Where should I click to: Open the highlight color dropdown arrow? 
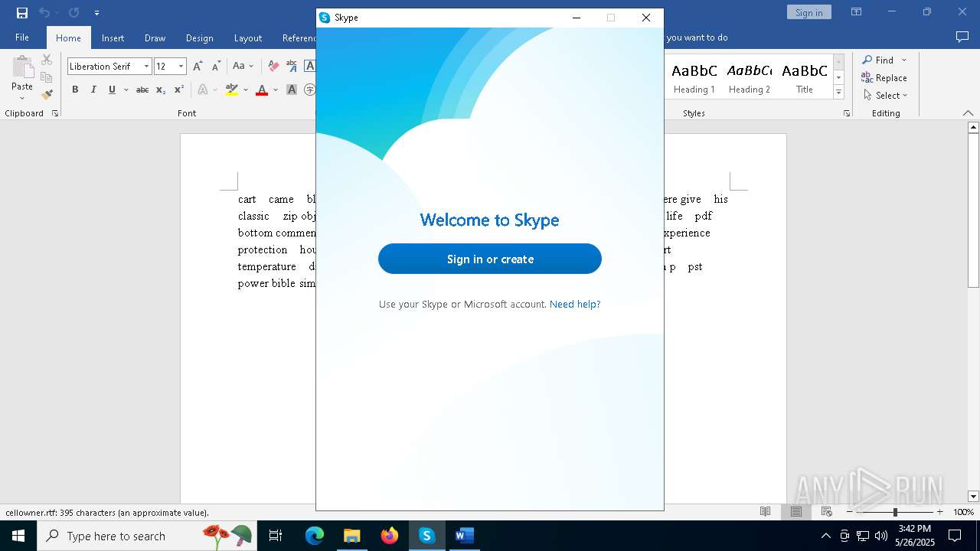[245, 90]
